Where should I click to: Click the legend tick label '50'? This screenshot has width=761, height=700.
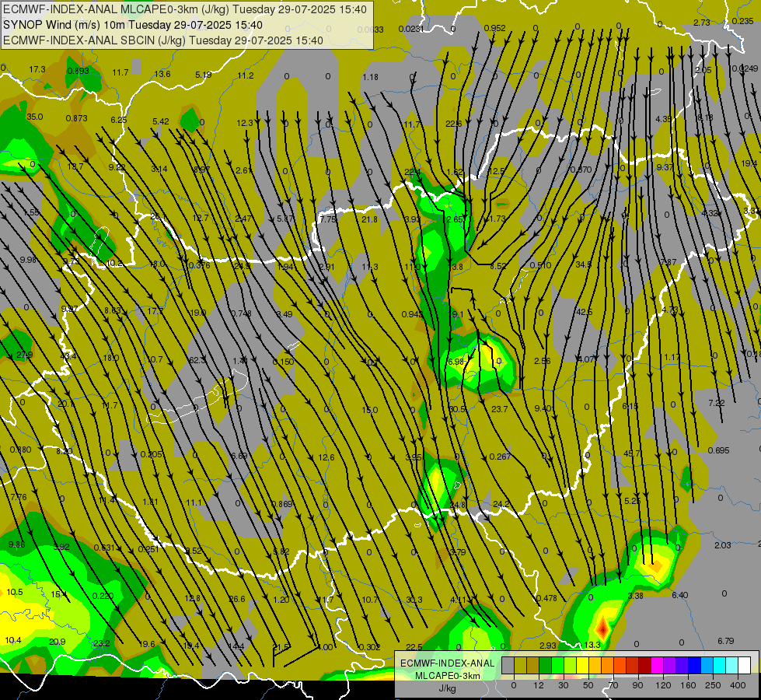[x=588, y=685]
